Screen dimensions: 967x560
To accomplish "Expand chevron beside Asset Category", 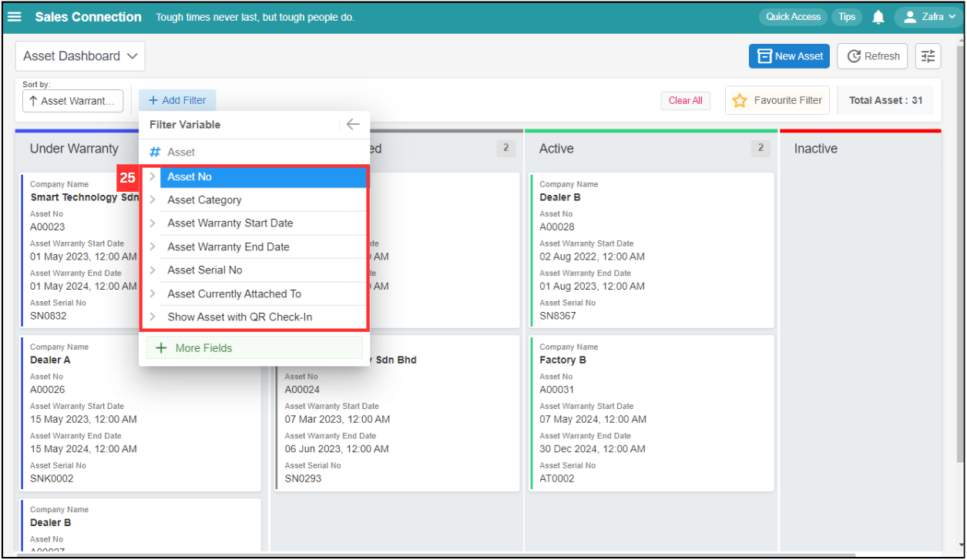I will tap(152, 200).
